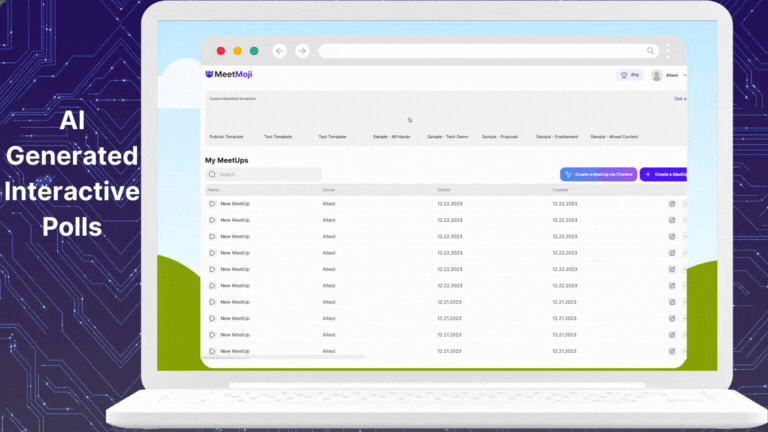Click the edit icon of the bottommost MeetUp row

point(672,351)
